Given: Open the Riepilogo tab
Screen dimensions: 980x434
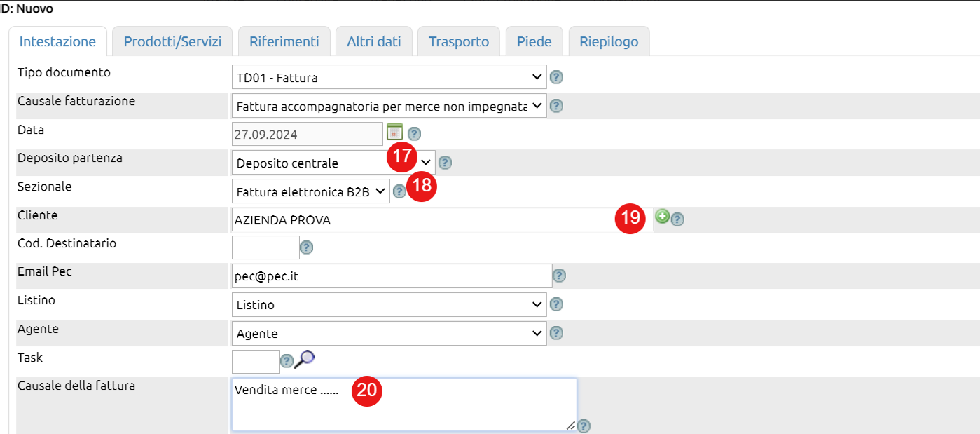Looking at the screenshot, I should coord(609,41).
